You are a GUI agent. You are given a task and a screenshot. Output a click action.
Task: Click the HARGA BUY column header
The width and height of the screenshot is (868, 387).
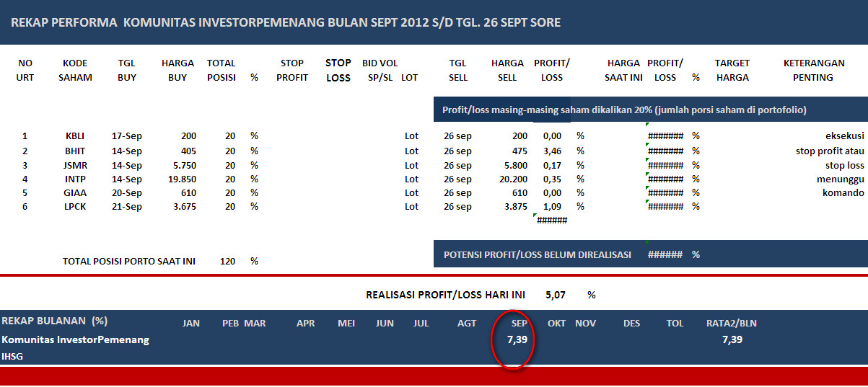pyautogui.click(x=177, y=70)
